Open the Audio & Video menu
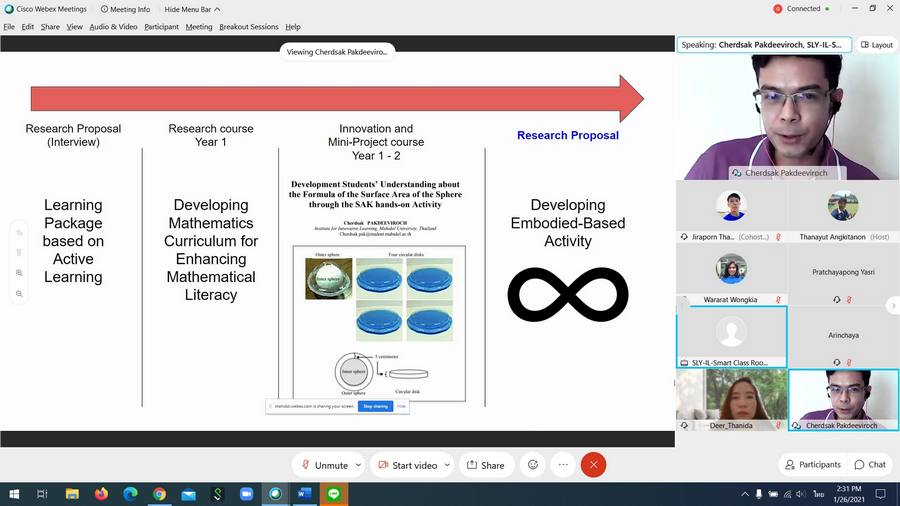This screenshot has width=900, height=506. click(113, 27)
